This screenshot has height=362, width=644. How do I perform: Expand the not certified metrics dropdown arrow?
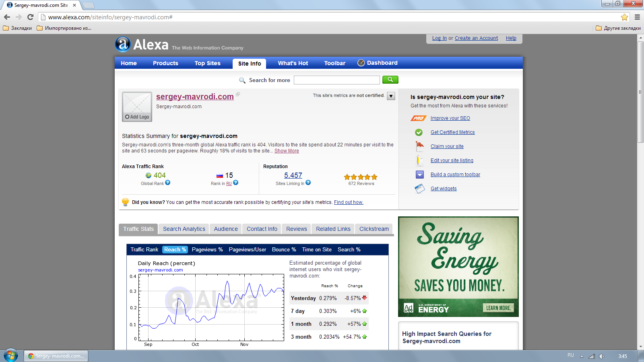[x=391, y=96]
